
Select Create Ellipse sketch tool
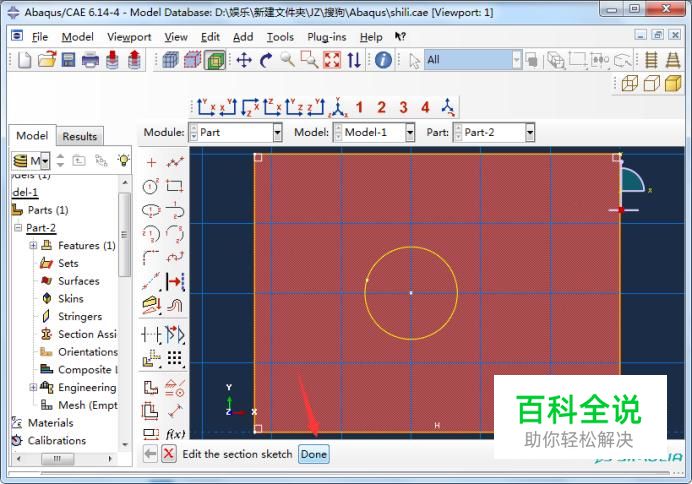click(x=151, y=210)
